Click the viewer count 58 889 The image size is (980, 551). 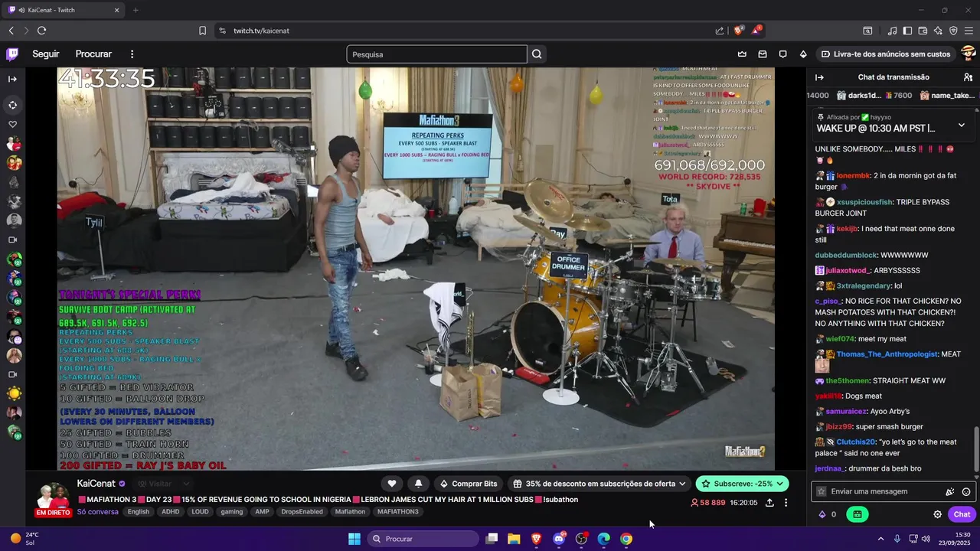[x=708, y=503]
